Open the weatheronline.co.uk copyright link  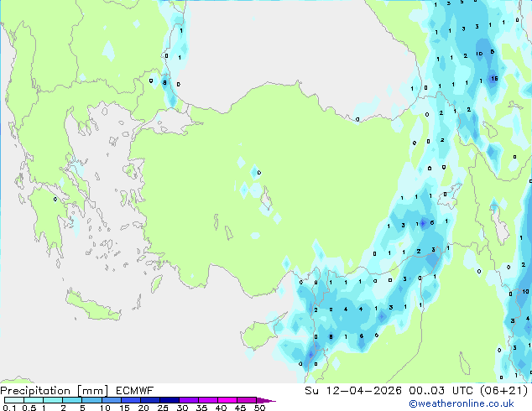click(462, 403)
